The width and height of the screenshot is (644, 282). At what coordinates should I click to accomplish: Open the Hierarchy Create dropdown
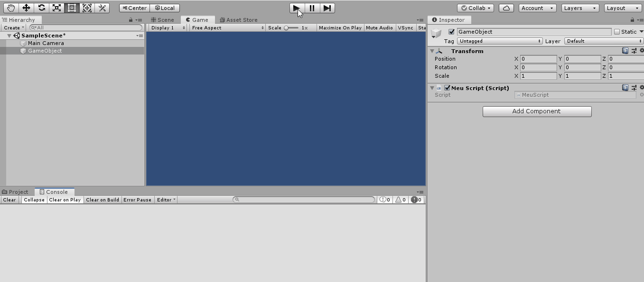click(x=14, y=27)
